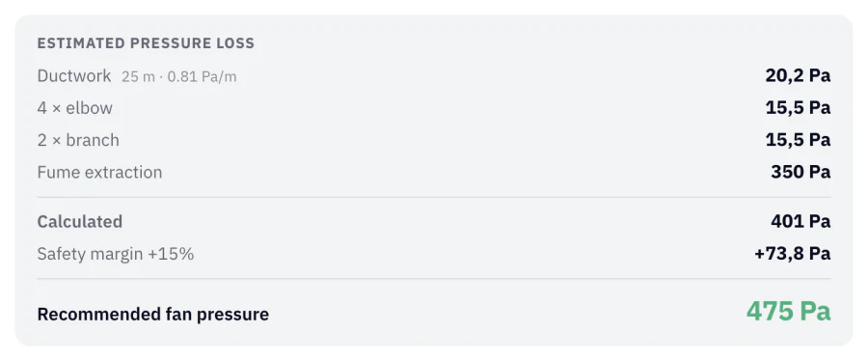The height and width of the screenshot is (361, 868).
Task: Select the 20,2 Pa ductwork value
Action: (x=798, y=75)
